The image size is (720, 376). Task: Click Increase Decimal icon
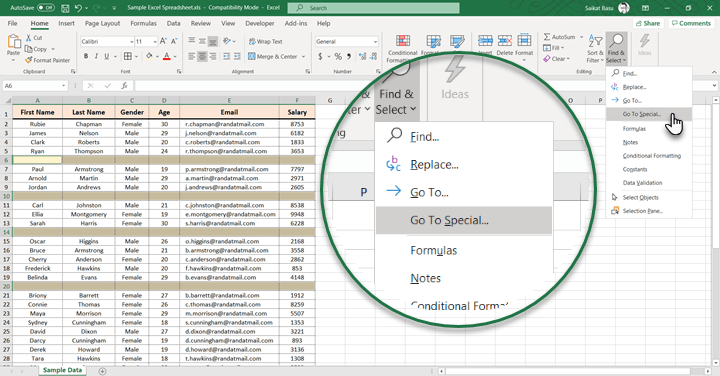pos(363,56)
